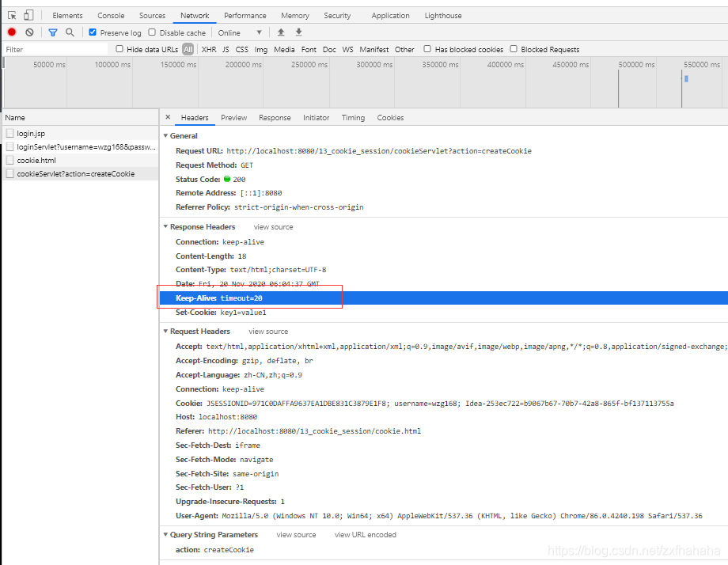Switch to the Memory tab
This screenshot has height=565, width=728.
(x=295, y=15)
